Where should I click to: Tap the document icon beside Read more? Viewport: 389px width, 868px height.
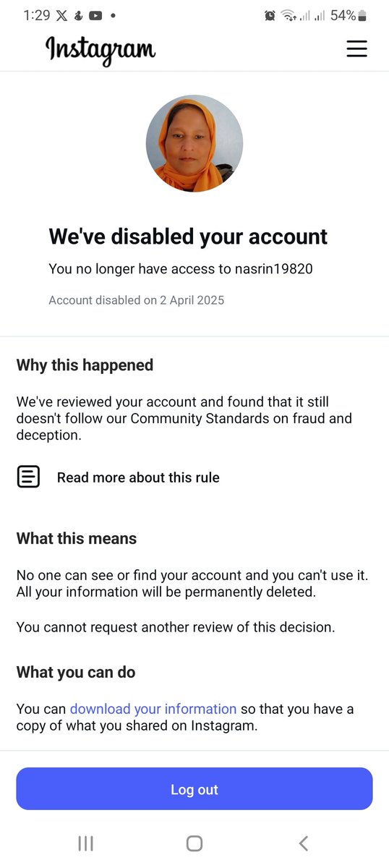click(x=29, y=477)
